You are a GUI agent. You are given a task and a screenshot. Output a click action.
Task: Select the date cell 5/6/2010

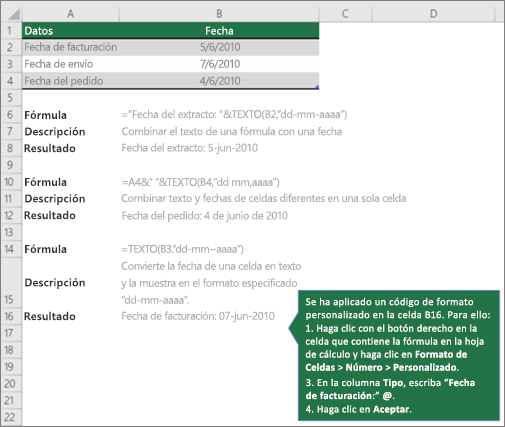point(219,47)
